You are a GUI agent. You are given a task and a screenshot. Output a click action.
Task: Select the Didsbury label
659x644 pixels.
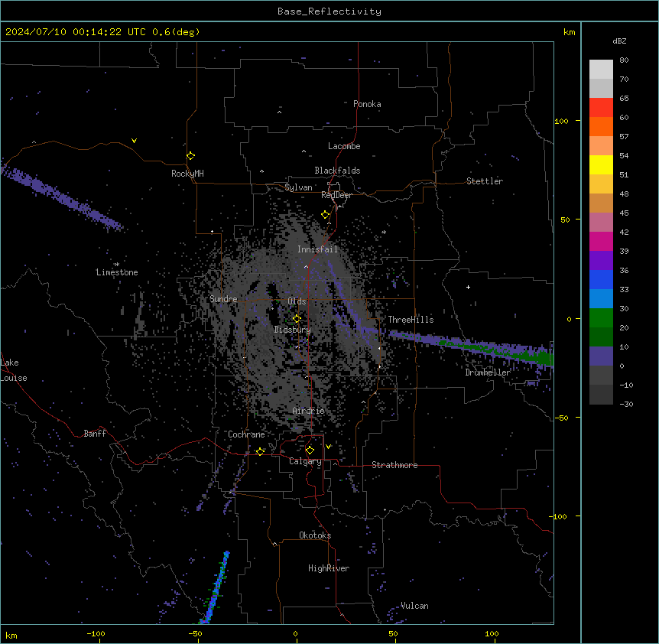coord(292,330)
